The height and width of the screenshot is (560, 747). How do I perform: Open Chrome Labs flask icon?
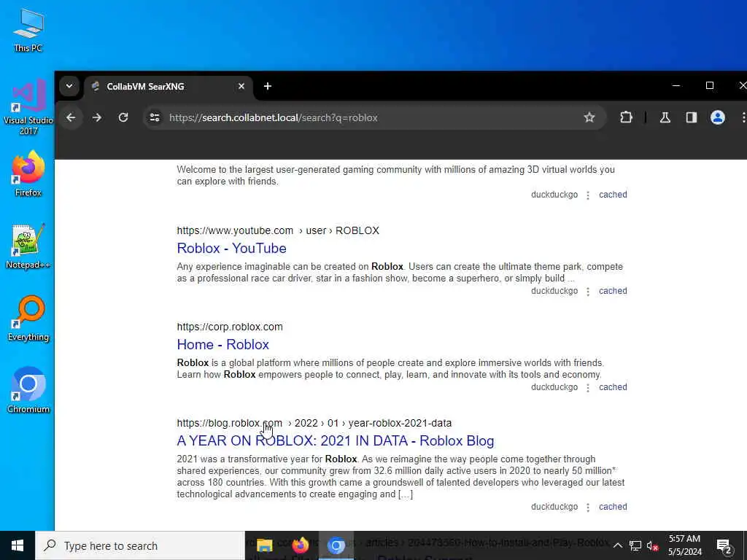[665, 117]
